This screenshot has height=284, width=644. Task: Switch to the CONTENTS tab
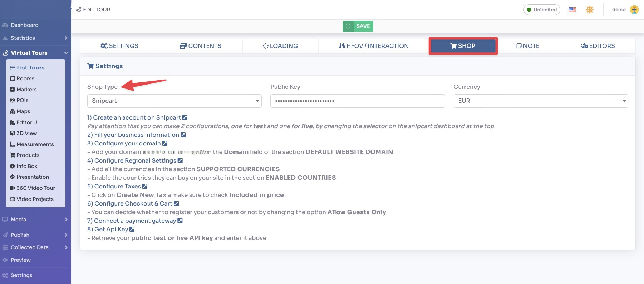[x=201, y=46]
